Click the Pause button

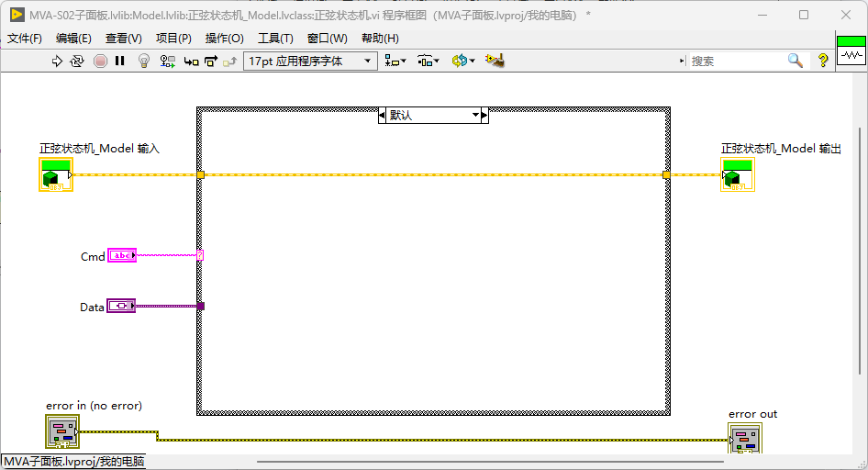click(x=119, y=61)
